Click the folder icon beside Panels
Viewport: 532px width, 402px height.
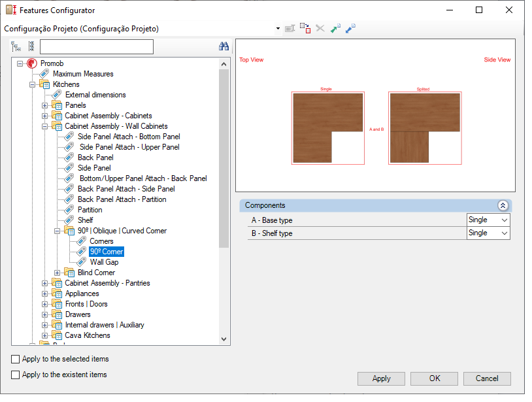tap(57, 105)
